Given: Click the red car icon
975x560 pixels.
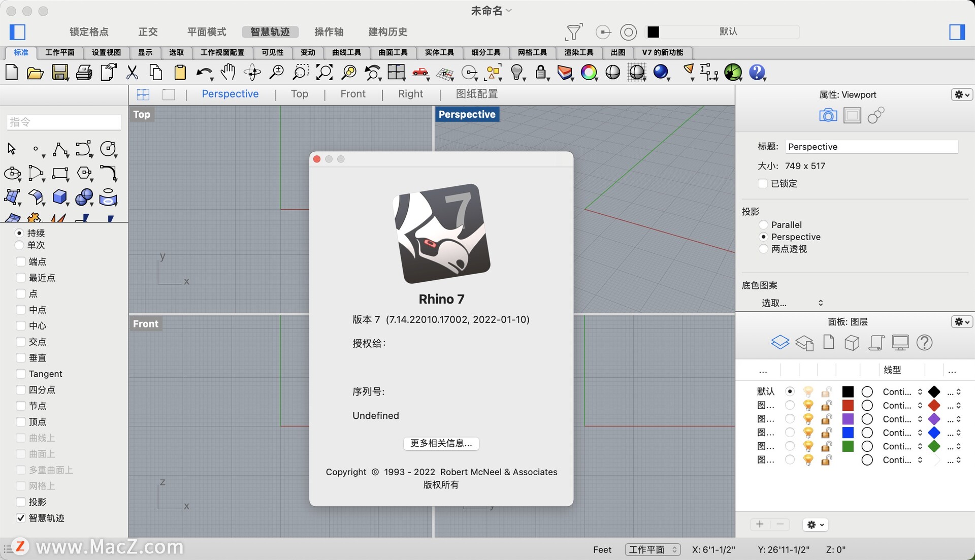Looking at the screenshot, I should pos(420,73).
